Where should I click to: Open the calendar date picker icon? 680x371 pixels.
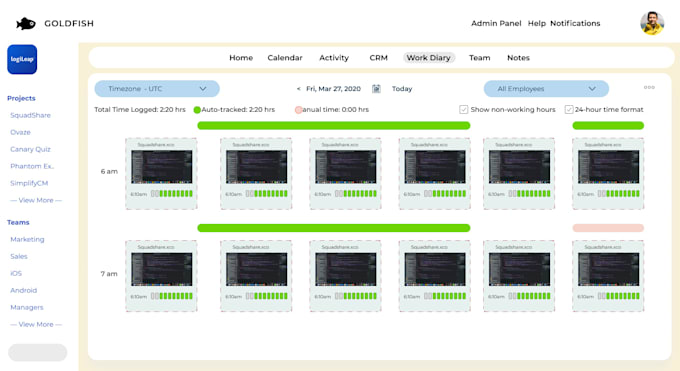376,89
